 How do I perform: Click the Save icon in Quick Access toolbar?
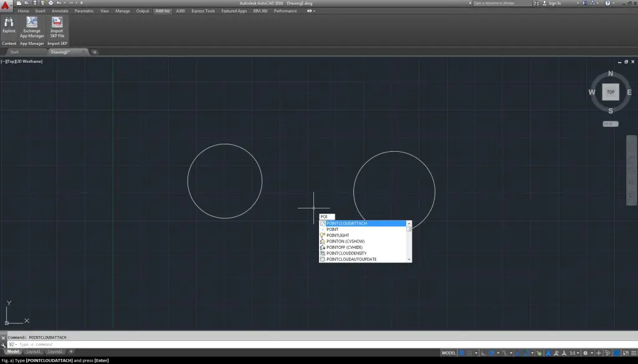click(34, 2)
